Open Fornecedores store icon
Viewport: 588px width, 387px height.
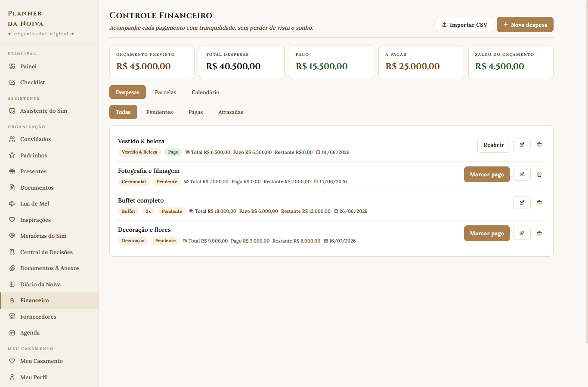pyautogui.click(x=12, y=317)
